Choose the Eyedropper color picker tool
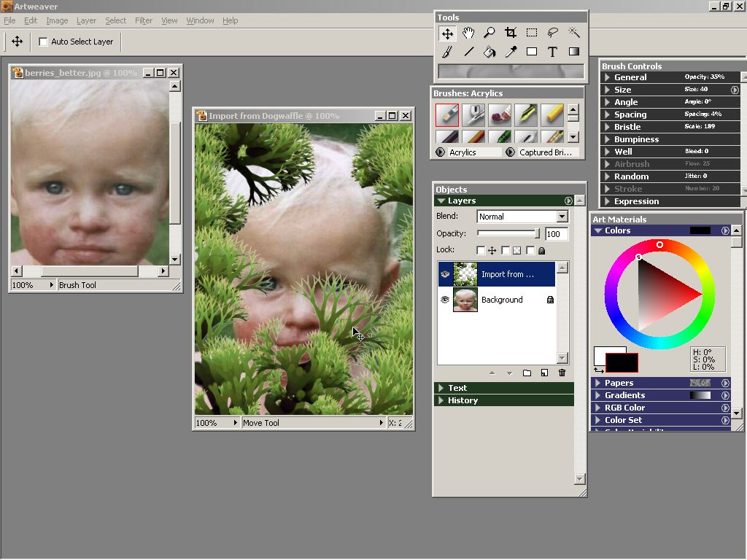The width and height of the screenshot is (747, 560). [x=511, y=52]
